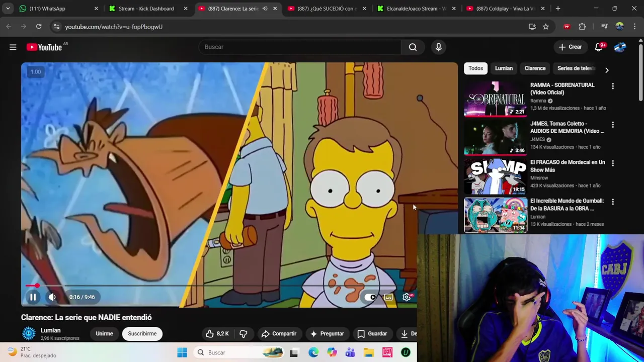Activate voice search microphone
The image size is (644, 362).
pos(438,47)
